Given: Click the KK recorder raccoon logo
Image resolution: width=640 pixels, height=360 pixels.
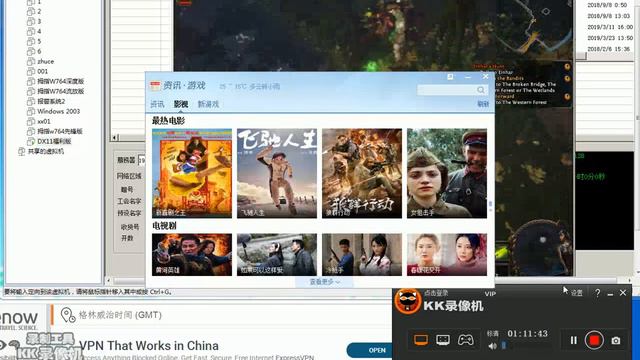Looking at the screenshot, I should coord(407,302).
